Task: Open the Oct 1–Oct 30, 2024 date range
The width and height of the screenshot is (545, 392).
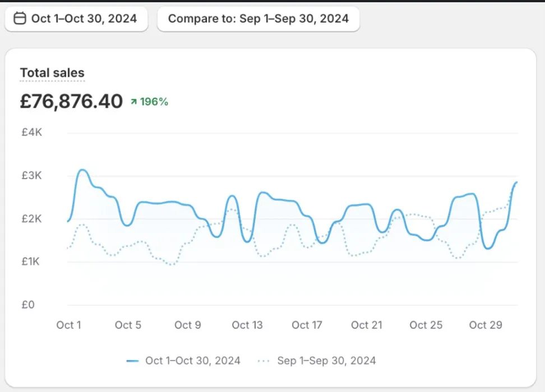Action: (x=76, y=19)
